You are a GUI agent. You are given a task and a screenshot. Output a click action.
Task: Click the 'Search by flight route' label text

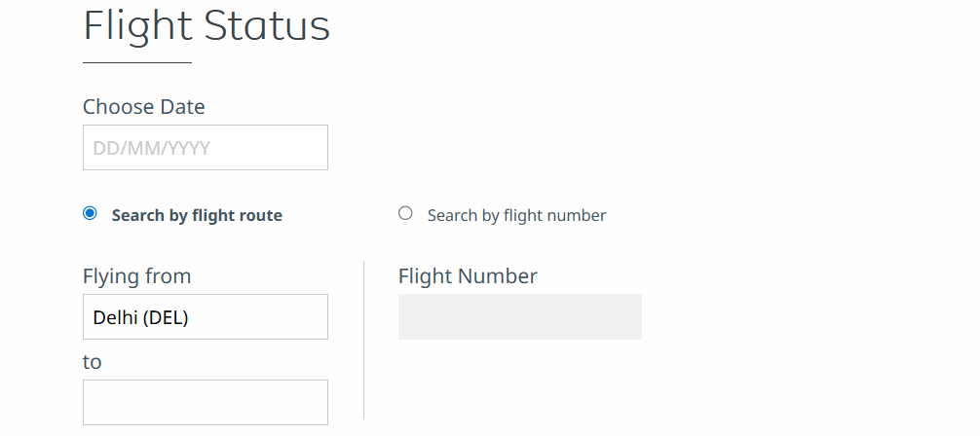197,216
